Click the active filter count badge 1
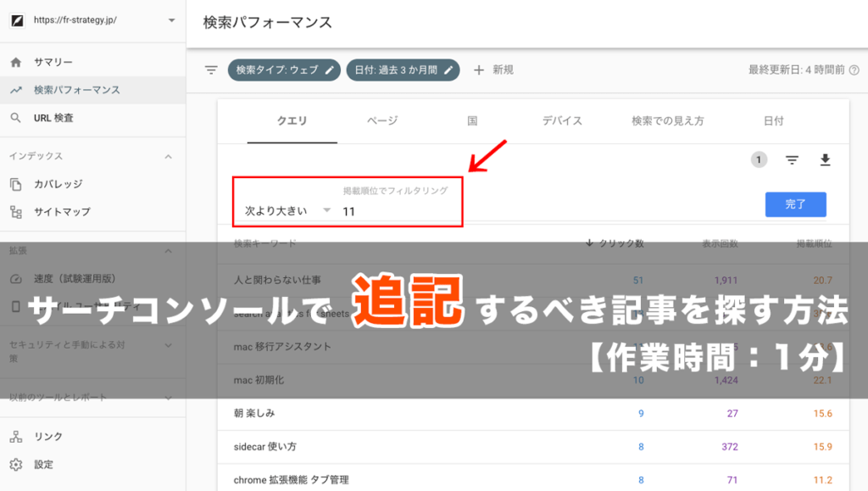The image size is (868, 491). tap(759, 160)
